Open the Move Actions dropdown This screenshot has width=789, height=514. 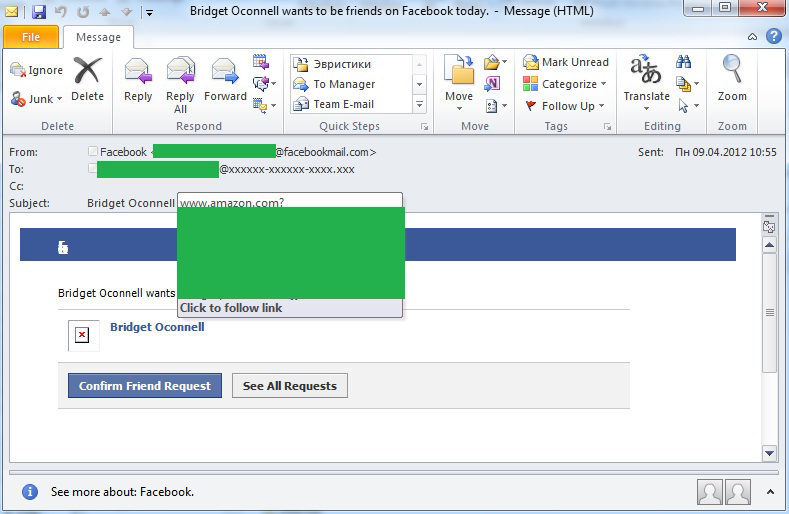pyautogui.click(x=496, y=106)
